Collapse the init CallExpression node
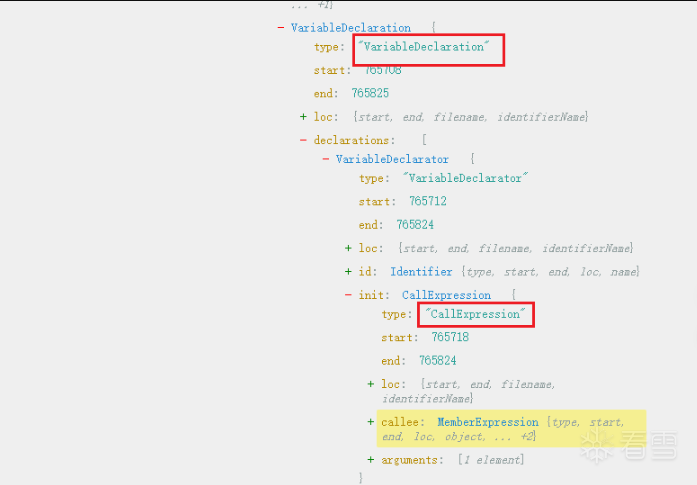 348,295
